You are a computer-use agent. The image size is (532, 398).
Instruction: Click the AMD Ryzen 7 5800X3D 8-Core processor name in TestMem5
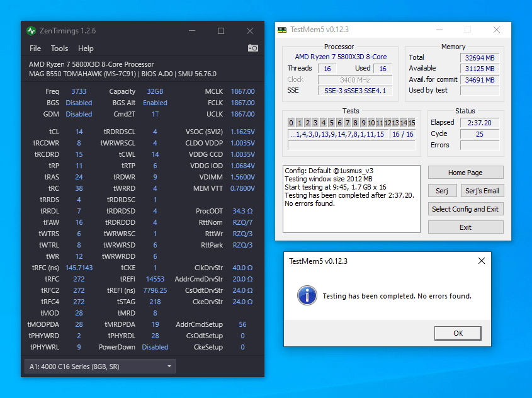click(x=341, y=57)
